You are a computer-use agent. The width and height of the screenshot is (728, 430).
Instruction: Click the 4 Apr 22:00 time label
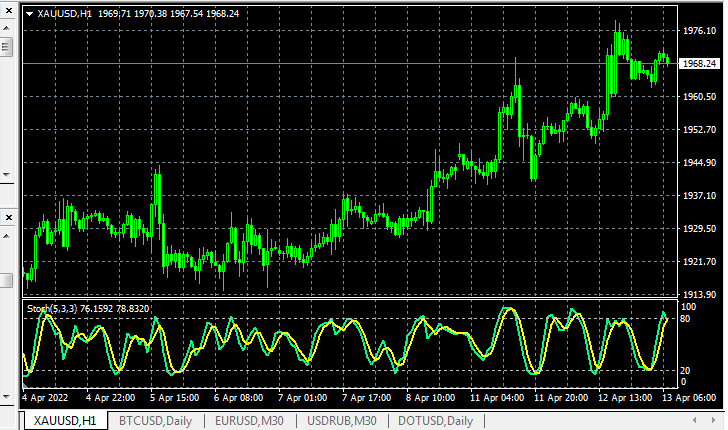pyautogui.click(x=110, y=398)
